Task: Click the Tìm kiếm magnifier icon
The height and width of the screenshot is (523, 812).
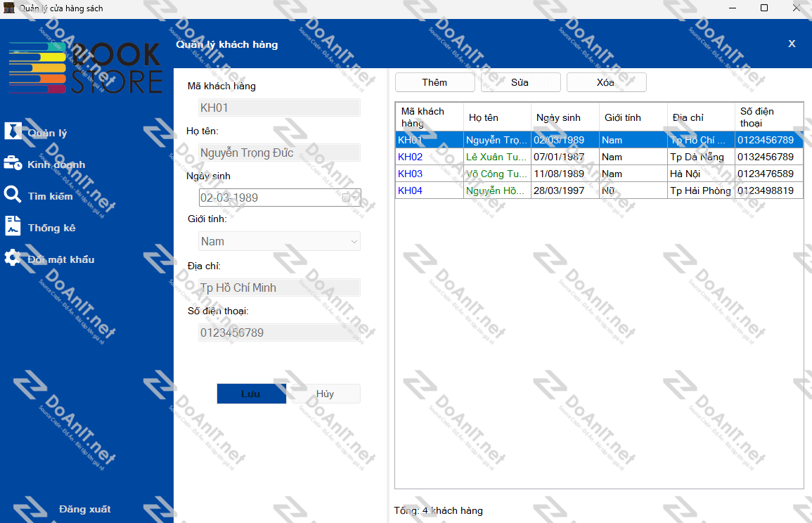Action: 13,194
